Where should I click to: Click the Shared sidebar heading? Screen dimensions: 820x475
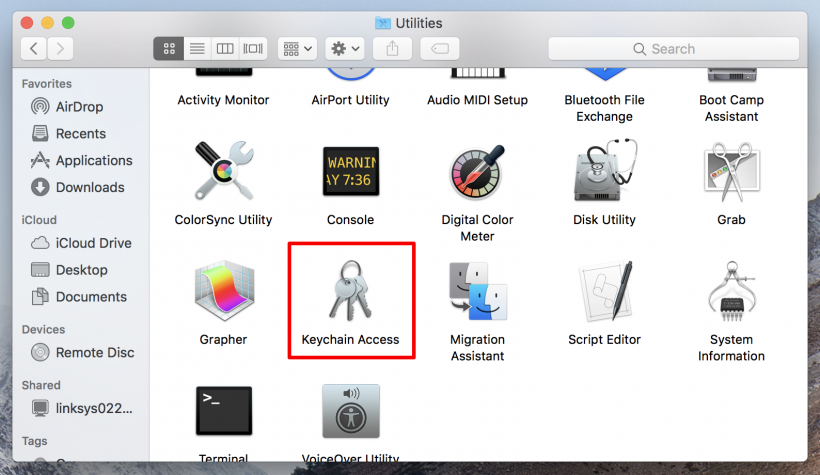point(41,385)
